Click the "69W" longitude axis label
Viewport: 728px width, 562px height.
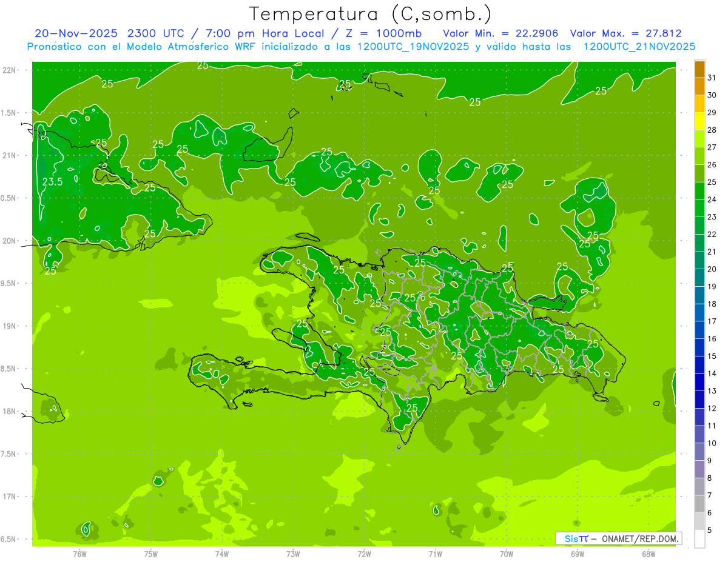[578, 554]
